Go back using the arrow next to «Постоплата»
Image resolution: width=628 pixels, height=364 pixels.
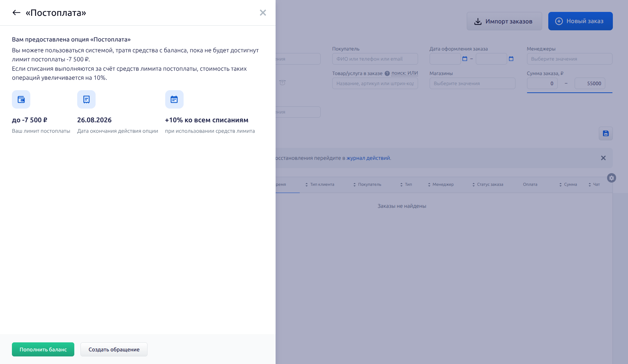(x=16, y=13)
